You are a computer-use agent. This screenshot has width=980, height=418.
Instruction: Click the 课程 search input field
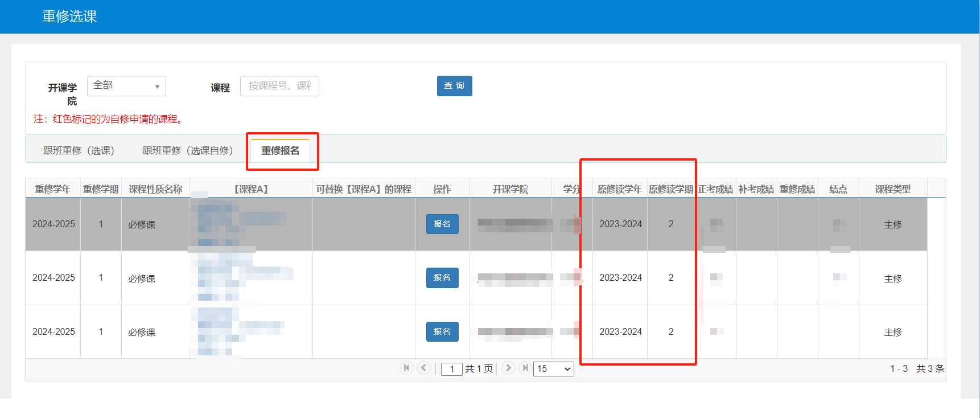(279, 86)
